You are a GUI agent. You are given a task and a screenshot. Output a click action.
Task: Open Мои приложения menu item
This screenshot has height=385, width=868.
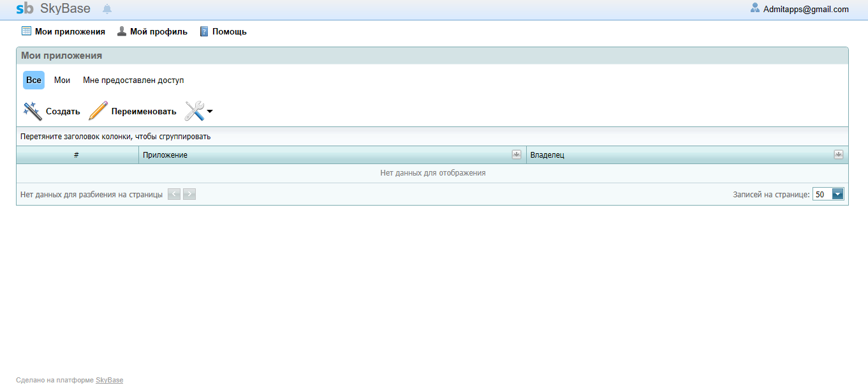(x=63, y=31)
